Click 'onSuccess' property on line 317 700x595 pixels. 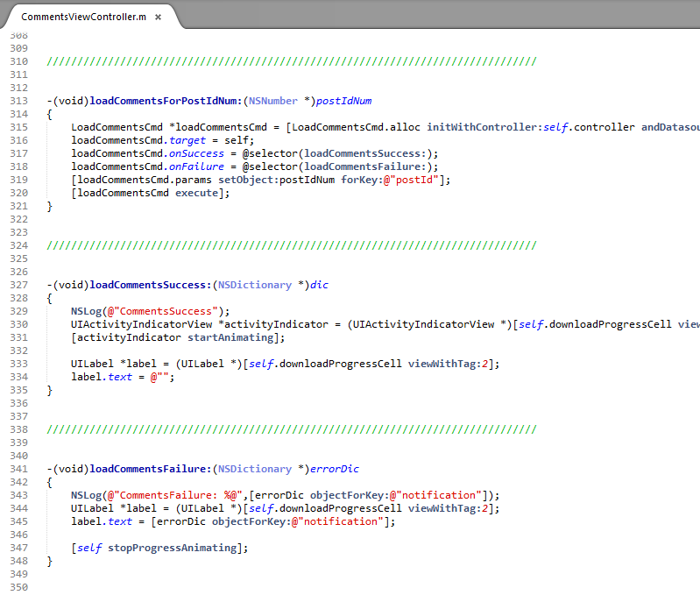coord(196,153)
